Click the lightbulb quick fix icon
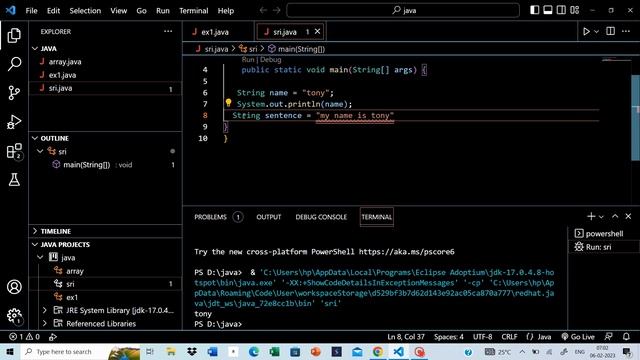The image size is (640, 360). pos(228,103)
